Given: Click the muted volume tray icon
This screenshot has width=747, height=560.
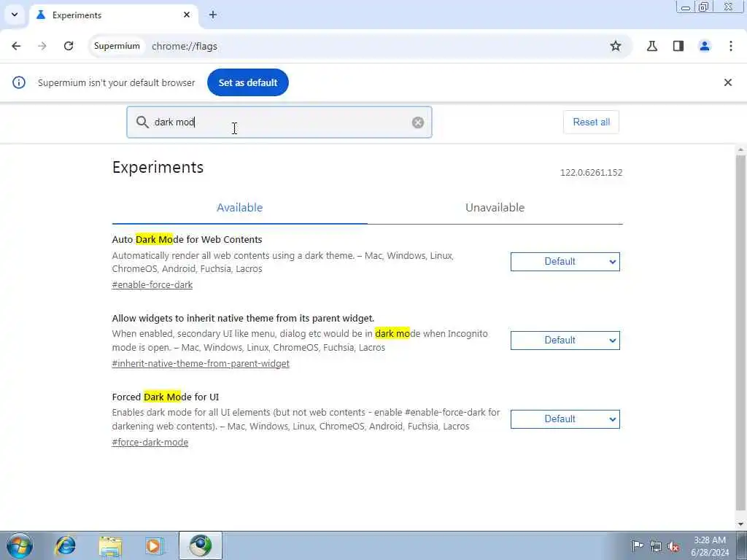Looking at the screenshot, I should pyautogui.click(x=673, y=546).
